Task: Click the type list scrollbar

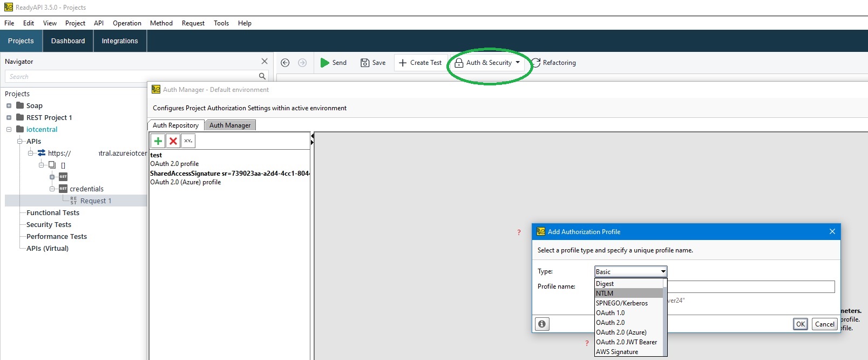Action: [x=665, y=317]
